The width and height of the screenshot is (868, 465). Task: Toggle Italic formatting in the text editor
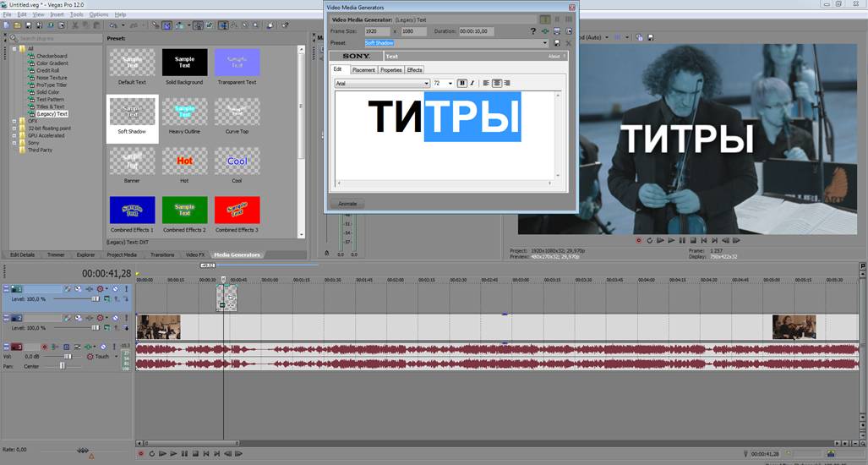point(472,83)
